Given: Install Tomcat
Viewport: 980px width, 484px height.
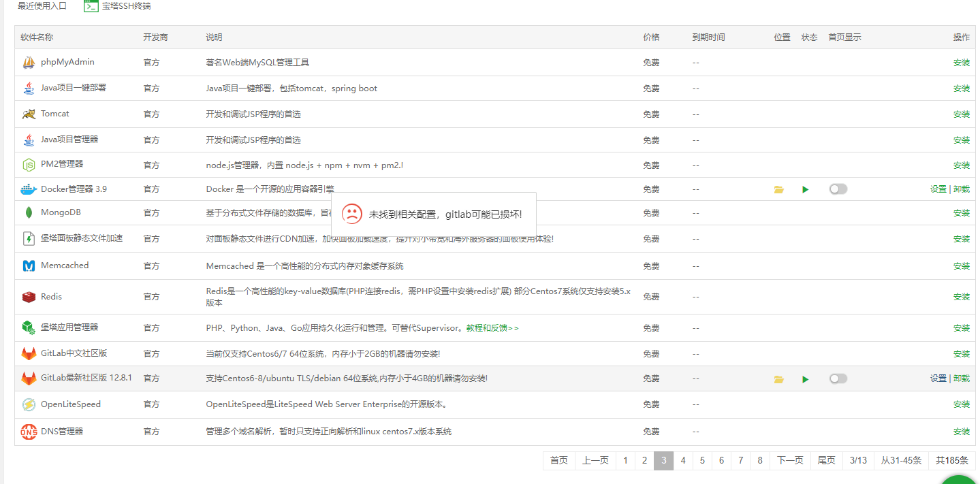Looking at the screenshot, I should click(x=962, y=114).
